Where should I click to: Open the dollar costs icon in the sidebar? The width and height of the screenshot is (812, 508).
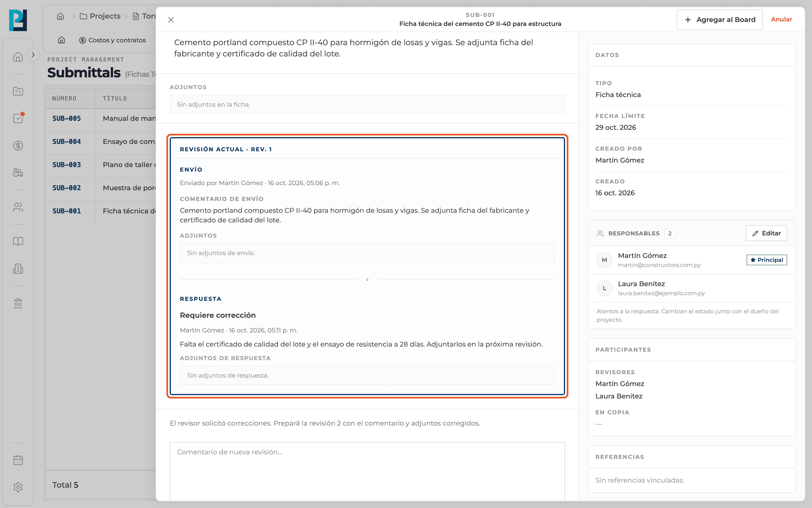(18, 145)
